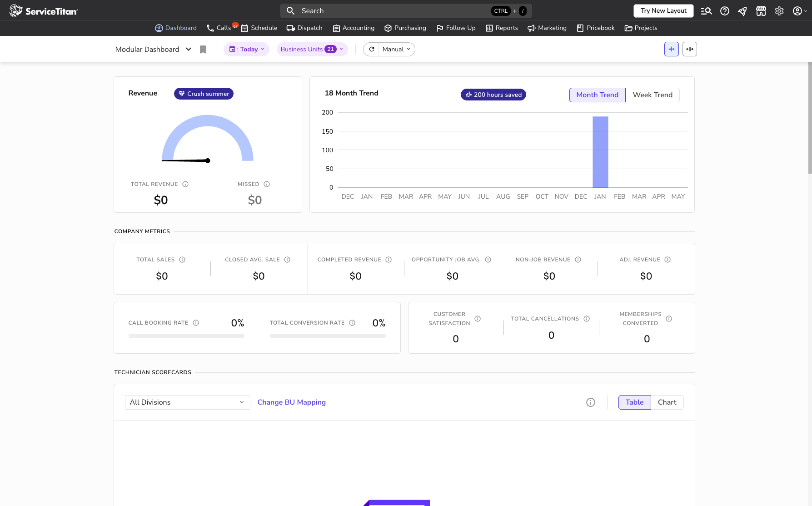Image resolution: width=812 pixels, height=506 pixels.
Task: Switch to Week Trend view
Action: (x=653, y=95)
